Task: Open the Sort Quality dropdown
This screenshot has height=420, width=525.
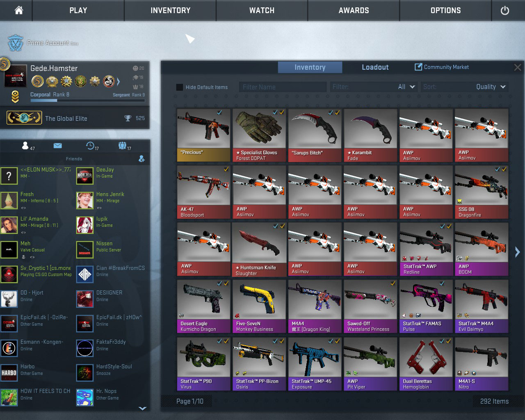Action: [x=465, y=87]
